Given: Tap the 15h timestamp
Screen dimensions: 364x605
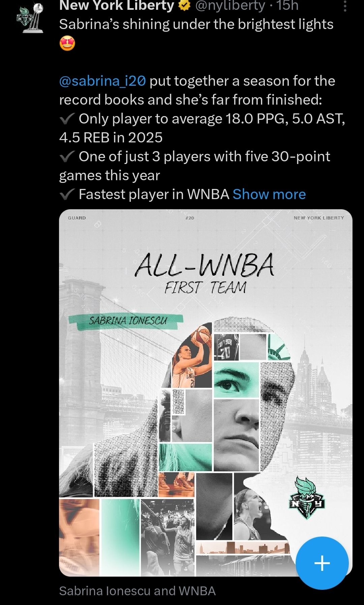Looking at the screenshot, I should point(287,5).
